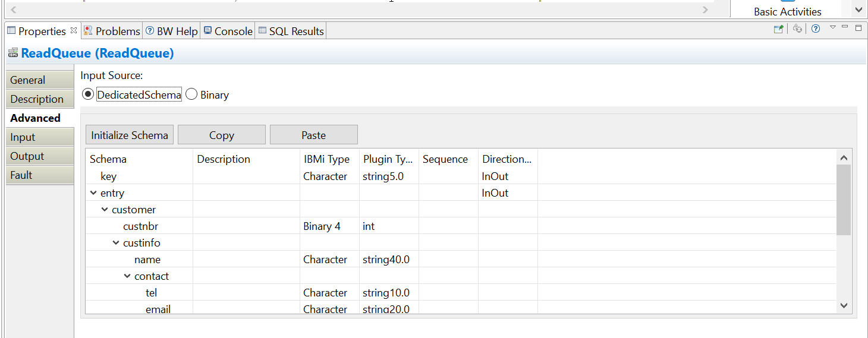Viewport: 868px width, 338px height.
Task: Select the DedicatedSchema radio button
Action: [x=88, y=94]
